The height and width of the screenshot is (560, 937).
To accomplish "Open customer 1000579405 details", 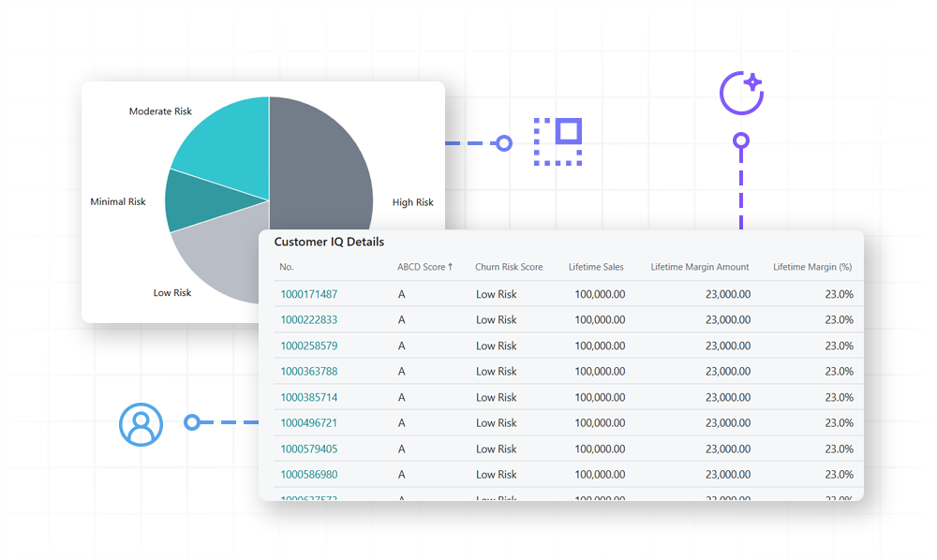I will click(309, 449).
